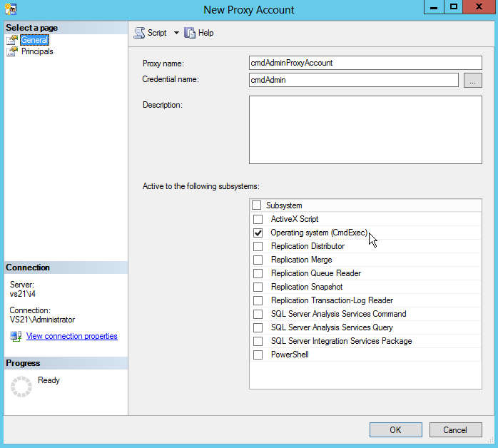Click the 'VS21\Administrator' connection text
498x448 pixels.
[x=42, y=320]
